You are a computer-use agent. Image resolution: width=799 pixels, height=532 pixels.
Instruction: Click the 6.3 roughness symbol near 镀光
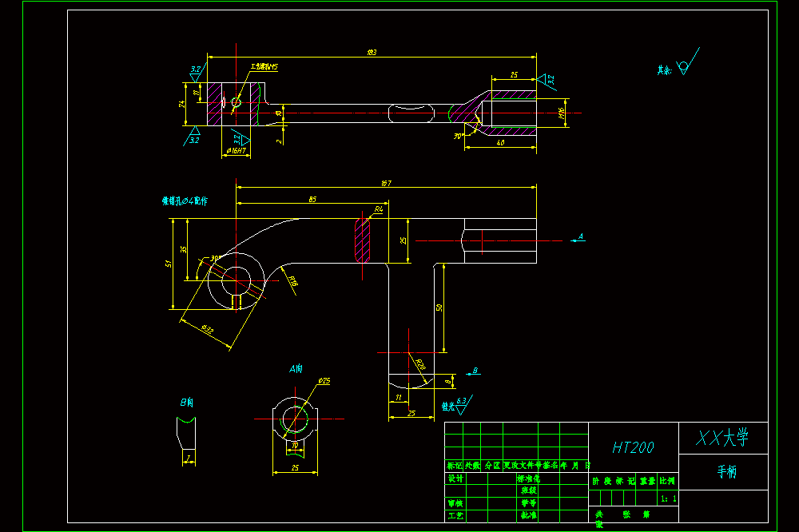(463, 405)
